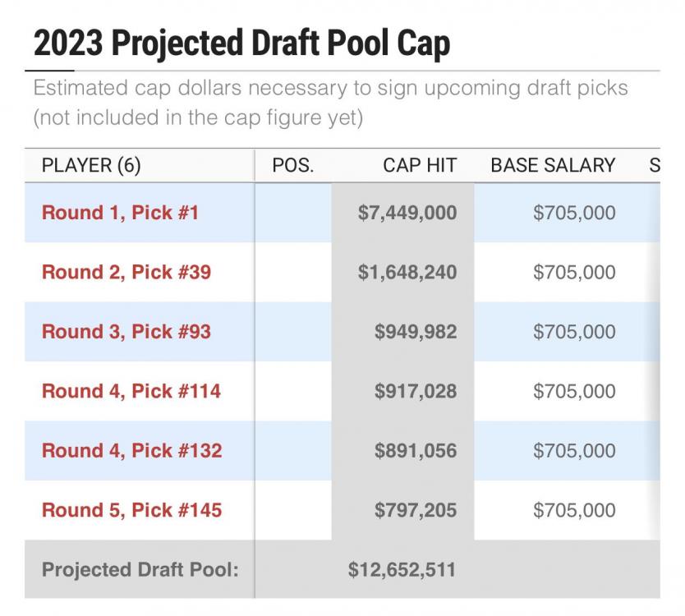Open the Round 3, Pick #93 link
The height and width of the screenshot is (616, 685).
[126, 332]
